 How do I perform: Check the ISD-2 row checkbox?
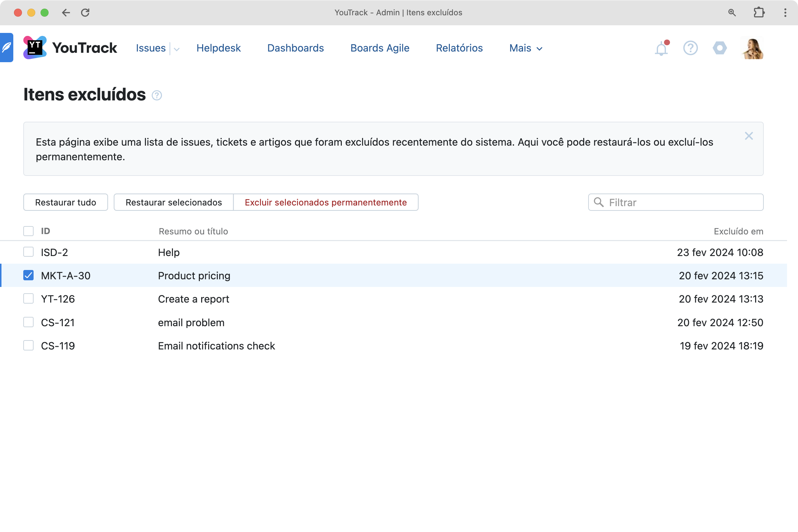tap(29, 252)
